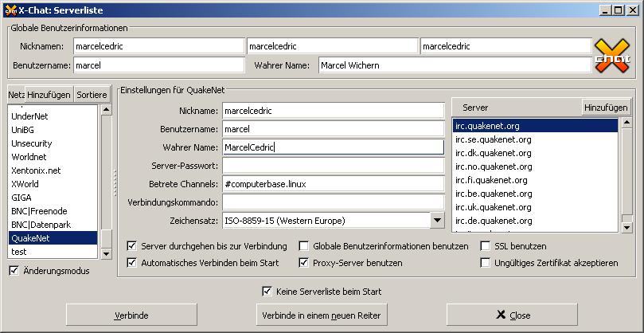Select GIGA in the network list
644x333 pixels.
click(x=53, y=198)
